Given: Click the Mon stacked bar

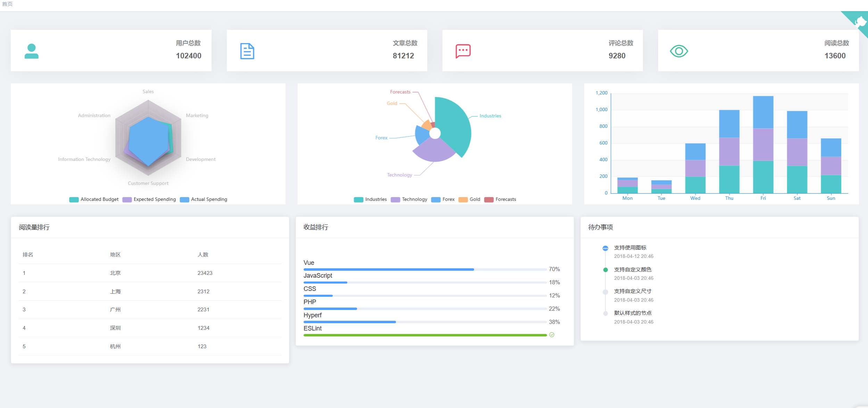Looking at the screenshot, I should [627, 185].
